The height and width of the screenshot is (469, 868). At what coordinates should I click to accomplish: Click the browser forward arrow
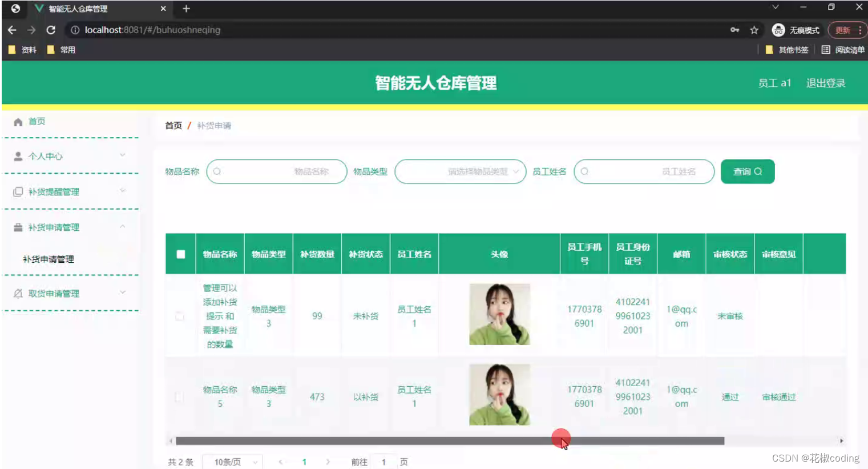[x=31, y=30]
